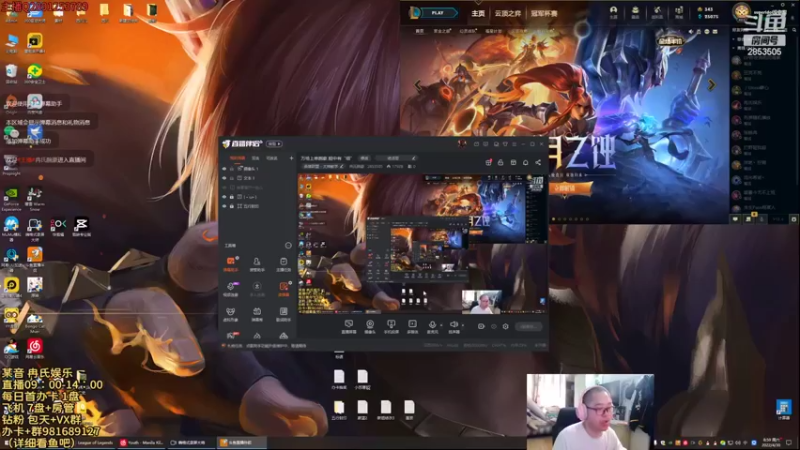Image resolution: width=800 pixels, height=450 pixels.
Task: Switch to the 云顶之弈 tab
Action: 508,13
